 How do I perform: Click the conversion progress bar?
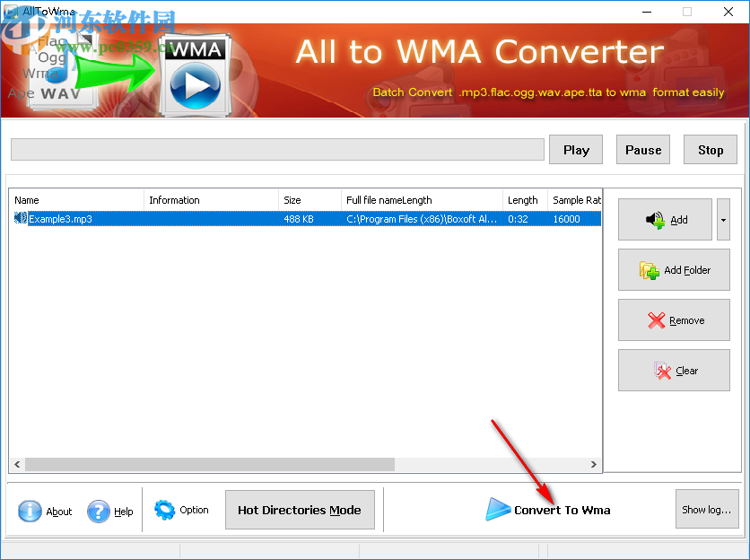[277, 149]
